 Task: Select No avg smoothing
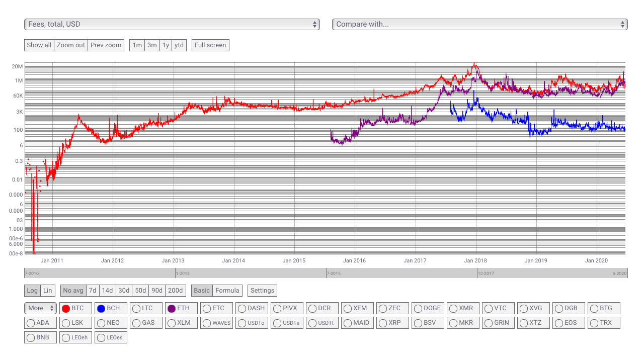[73, 291]
